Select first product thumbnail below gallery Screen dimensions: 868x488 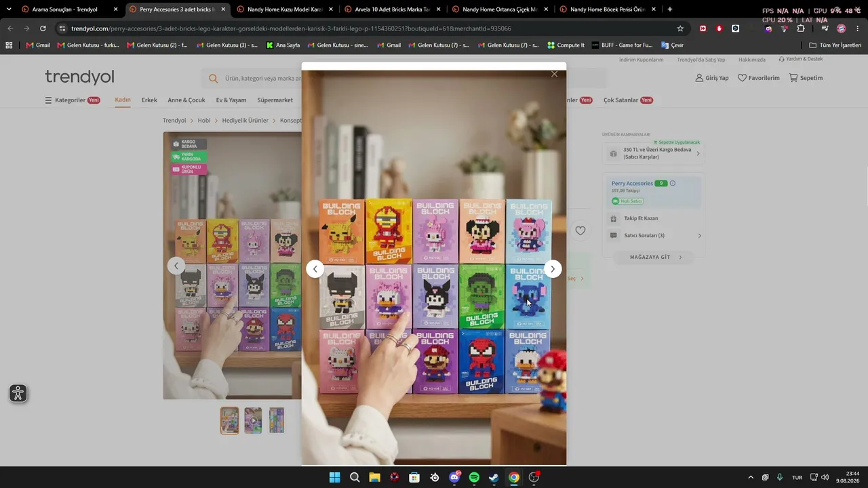(x=229, y=420)
